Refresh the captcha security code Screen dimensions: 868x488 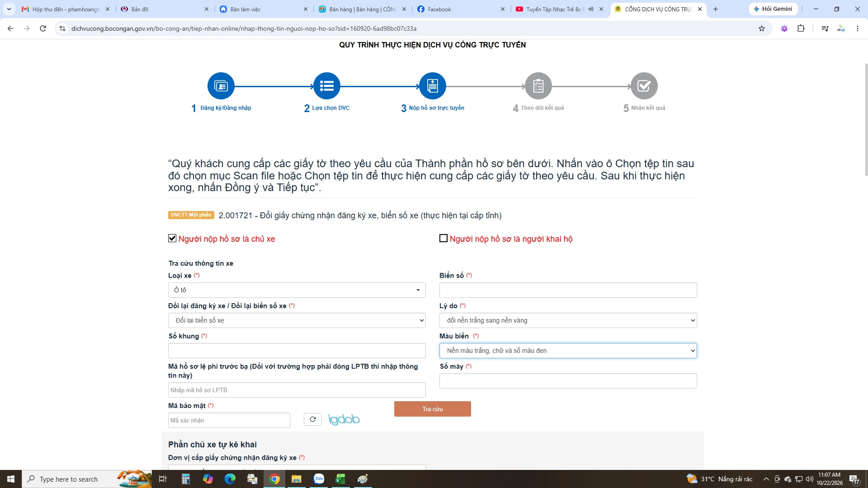(312, 419)
